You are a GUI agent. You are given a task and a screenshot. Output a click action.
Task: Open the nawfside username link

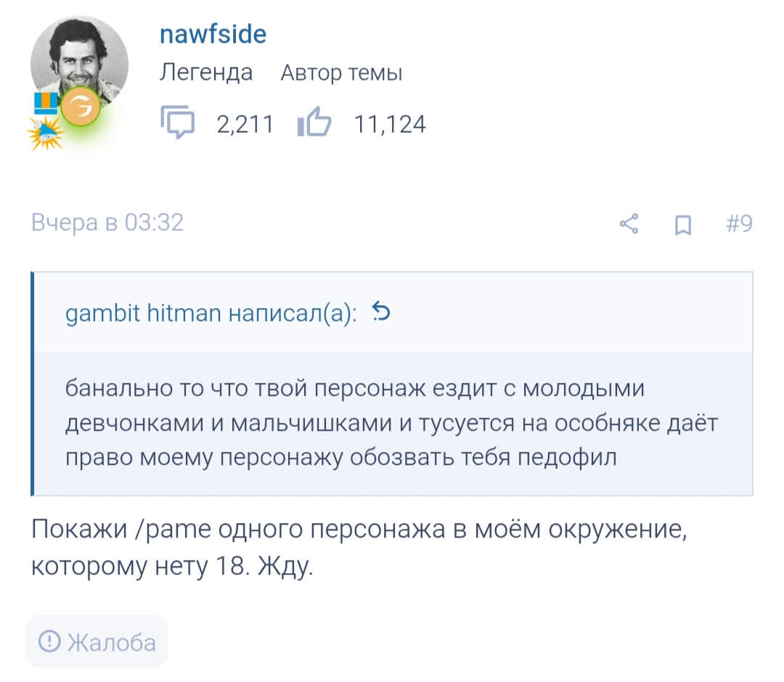coord(213,33)
